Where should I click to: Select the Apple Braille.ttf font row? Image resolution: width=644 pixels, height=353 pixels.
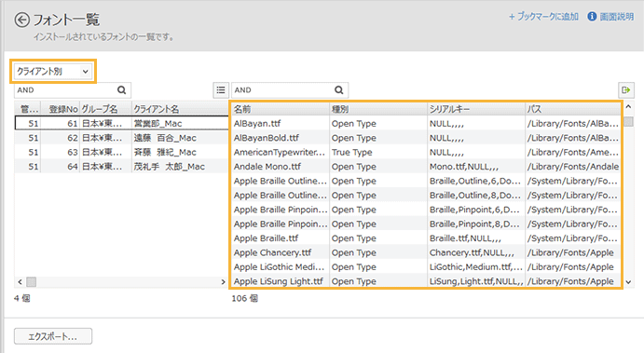click(x=426, y=238)
